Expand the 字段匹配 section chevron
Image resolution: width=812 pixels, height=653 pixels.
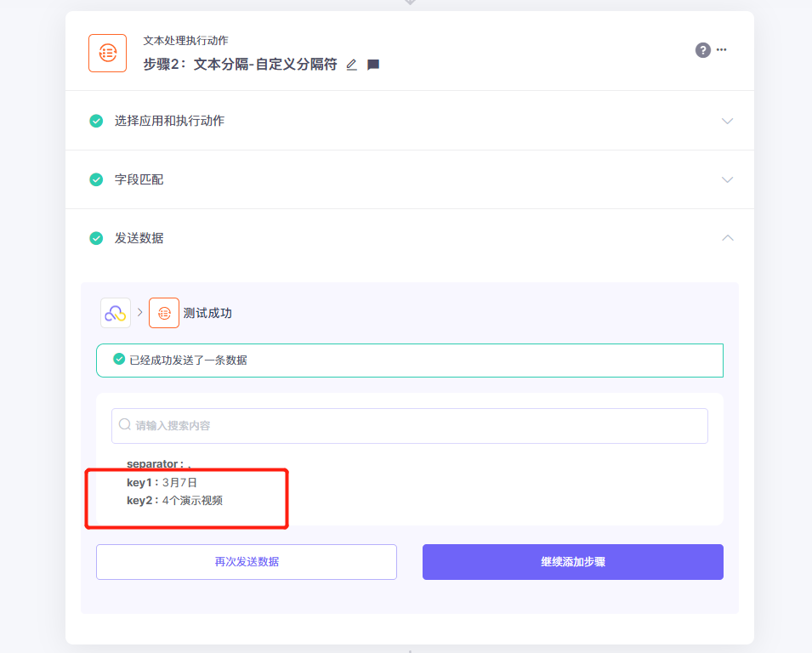727,179
